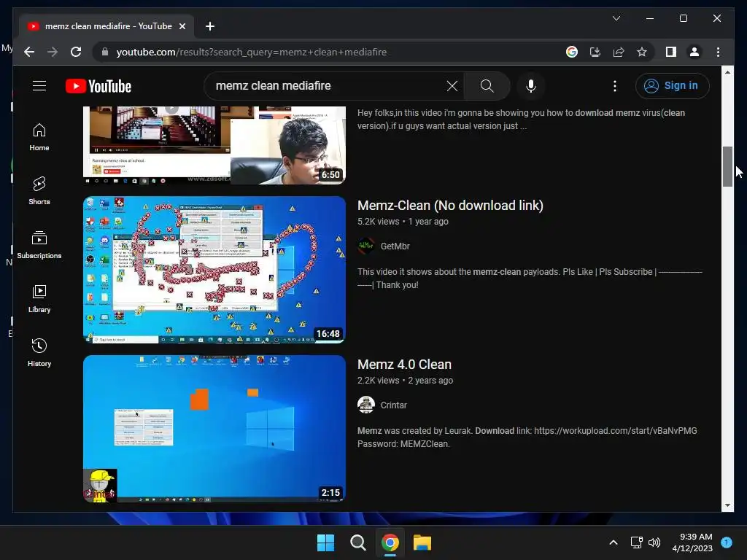
Task: Click the YouTube logo
Action: point(98,86)
